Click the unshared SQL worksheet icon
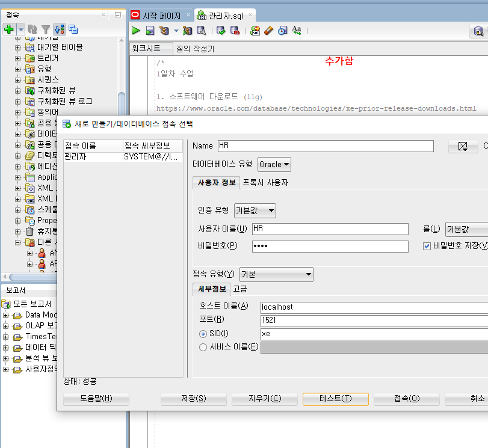The image size is (488, 448). 255,31
